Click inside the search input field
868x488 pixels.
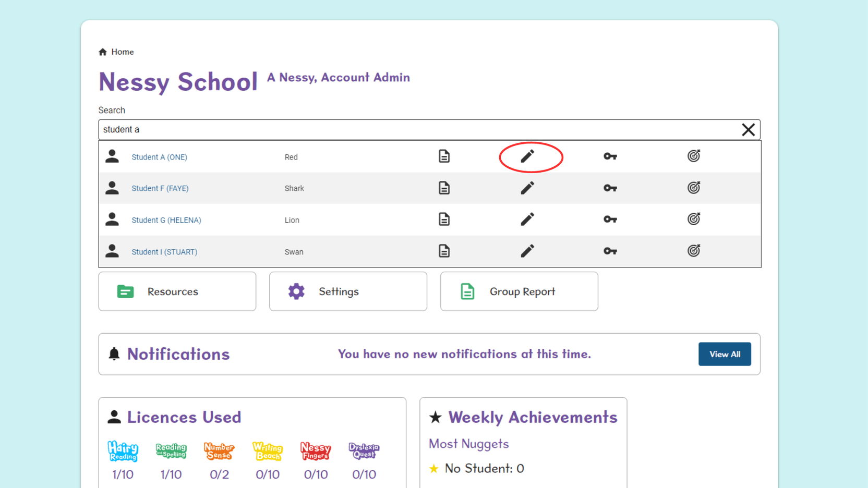tap(365, 129)
